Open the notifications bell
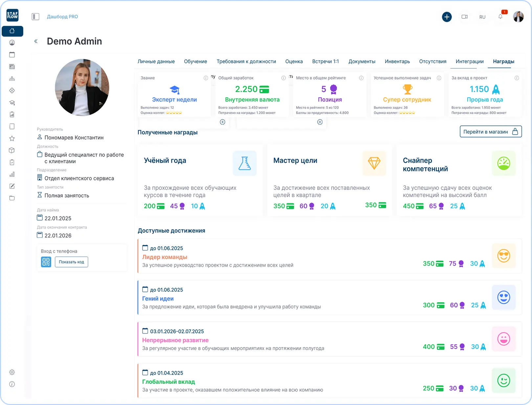 [500, 17]
